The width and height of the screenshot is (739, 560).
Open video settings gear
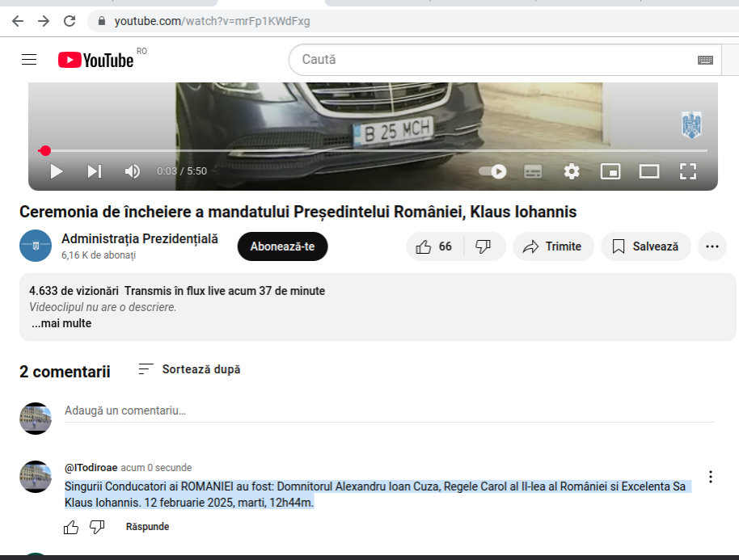point(572,171)
